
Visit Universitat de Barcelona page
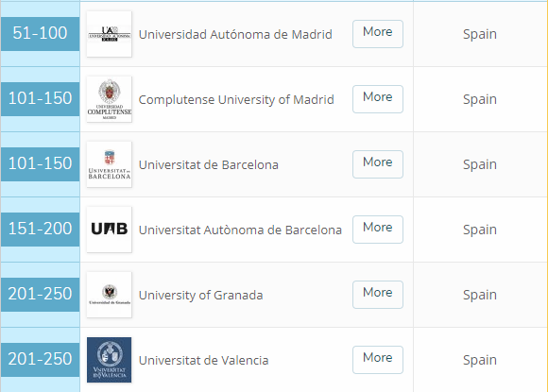coord(208,164)
